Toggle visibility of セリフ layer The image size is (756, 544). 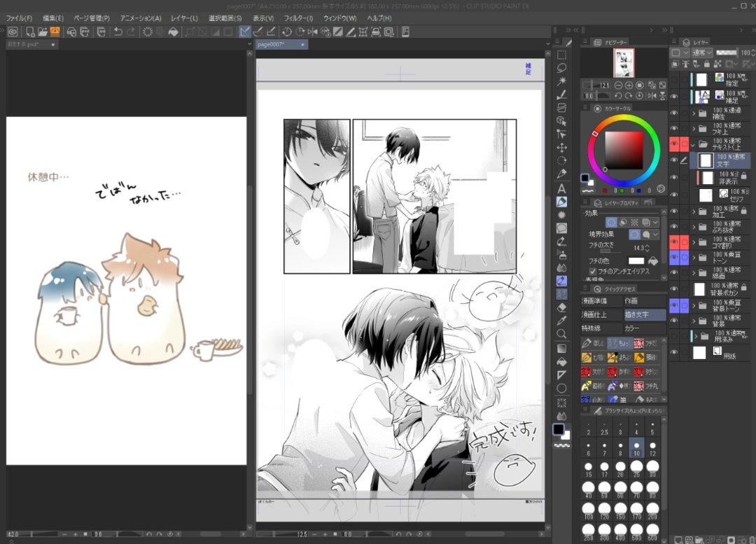674,195
